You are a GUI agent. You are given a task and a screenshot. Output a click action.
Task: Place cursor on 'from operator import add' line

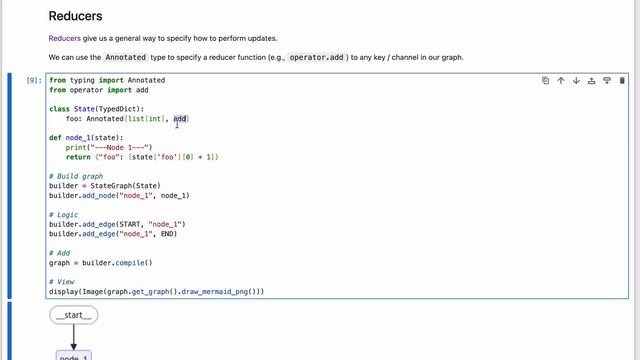point(99,90)
